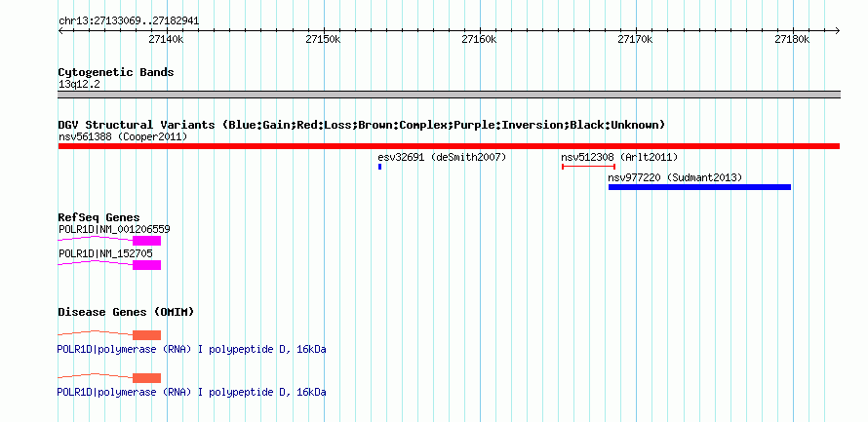This screenshot has height=422, width=868.
Task: Click the 27140k ruler position
Action: click(166, 39)
